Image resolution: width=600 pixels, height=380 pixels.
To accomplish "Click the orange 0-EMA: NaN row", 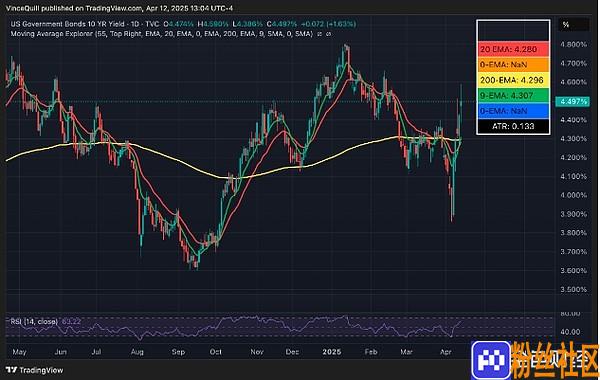I will [513, 65].
